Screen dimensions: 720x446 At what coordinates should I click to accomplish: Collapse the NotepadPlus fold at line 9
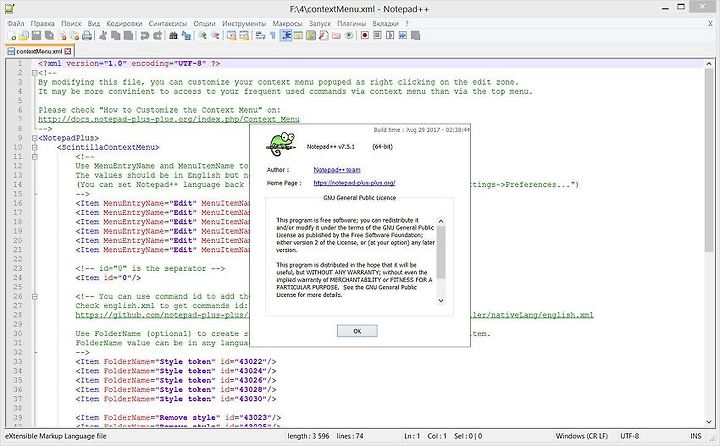[34, 138]
